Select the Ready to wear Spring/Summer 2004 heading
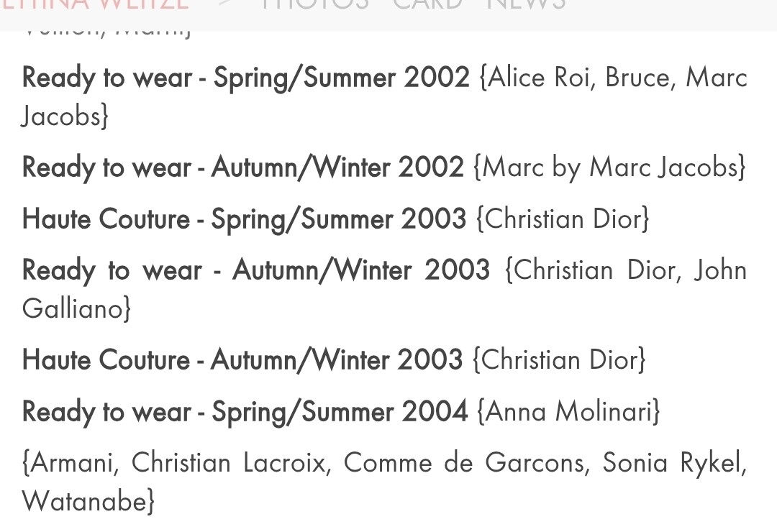777x532 pixels. (x=245, y=411)
